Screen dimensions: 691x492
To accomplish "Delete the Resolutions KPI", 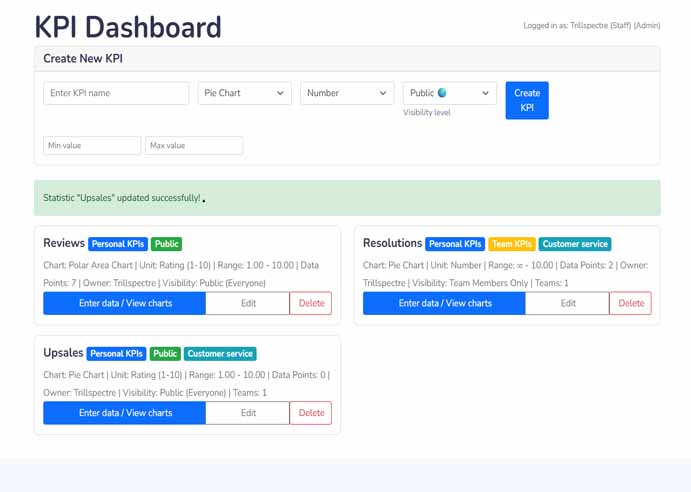I will pos(631,303).
